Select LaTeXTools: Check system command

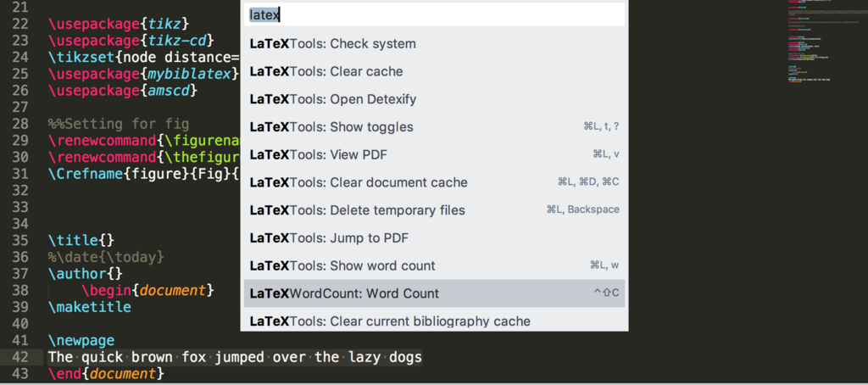click(x=434, y=44)
